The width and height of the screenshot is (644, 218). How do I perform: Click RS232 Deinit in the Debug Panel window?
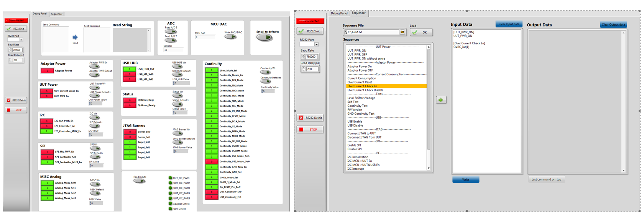click(16, 100)
